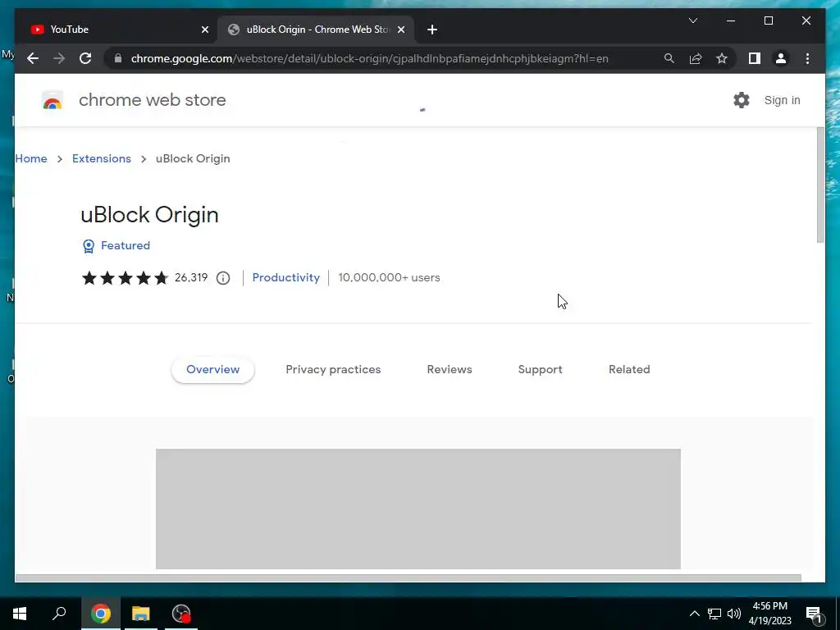Click the 10,000,000+ users text
840x630 pixels.
(x=389, y=277)
